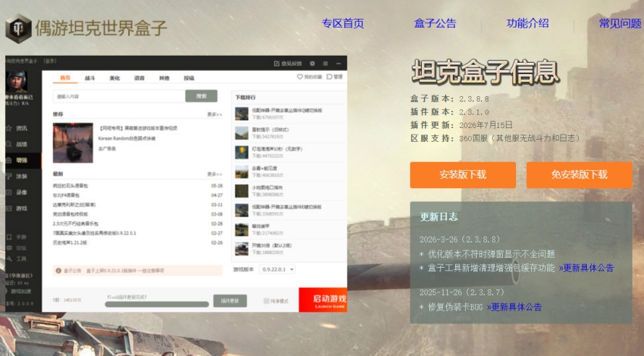Open the 涂装 paint sidebar item
644x356 pixels.
(x=17, y=176)
